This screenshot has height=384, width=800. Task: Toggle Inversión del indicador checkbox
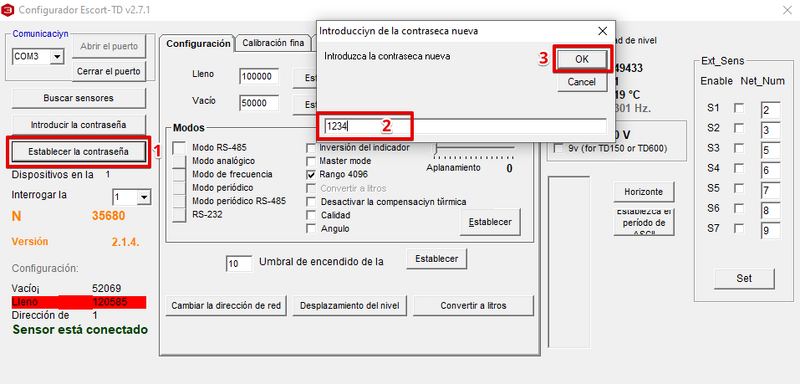pos(311,148)
